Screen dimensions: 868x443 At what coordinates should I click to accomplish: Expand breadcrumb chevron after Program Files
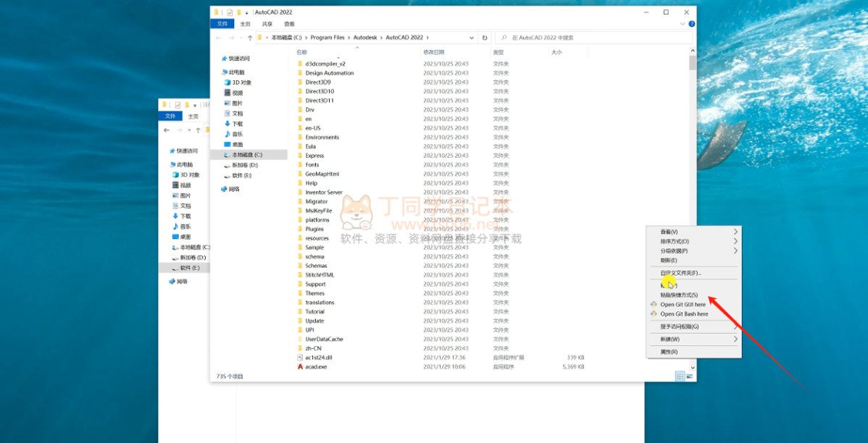(349, 38)
